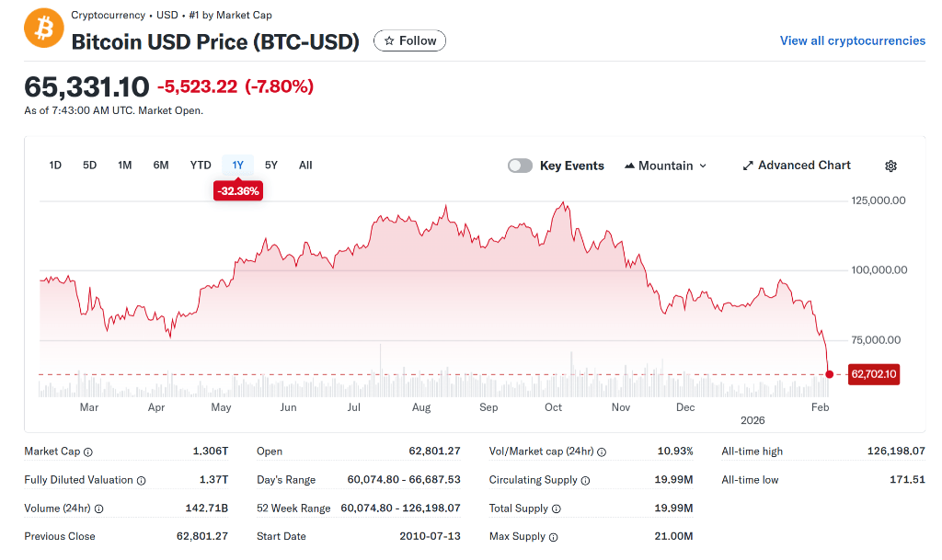Click Vol/Market cap info icon
Viewport: 942px width, 560px height.
pos(603,452)
